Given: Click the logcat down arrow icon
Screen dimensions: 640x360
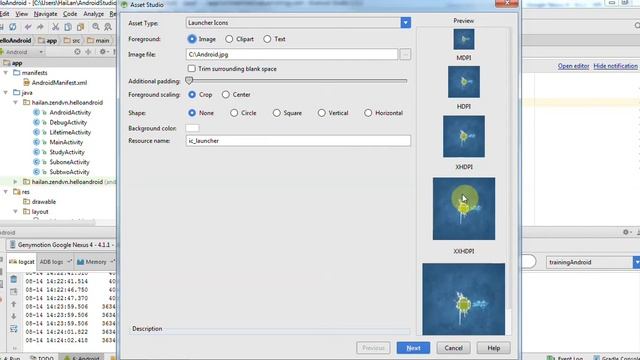Looking at the screenshot, I should coord(13,316).
